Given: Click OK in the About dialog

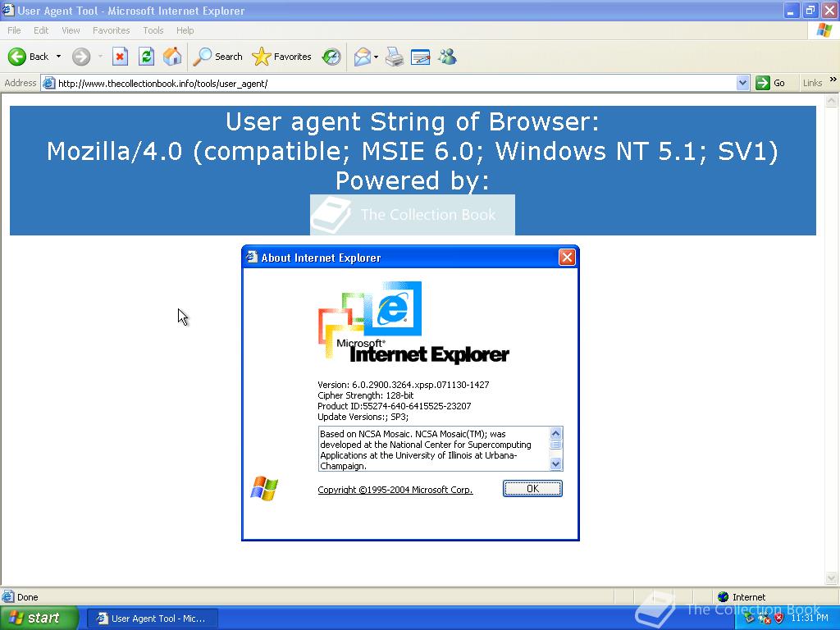Looking at the screenshot, I should pyautogui.click(x=532, y=489).
